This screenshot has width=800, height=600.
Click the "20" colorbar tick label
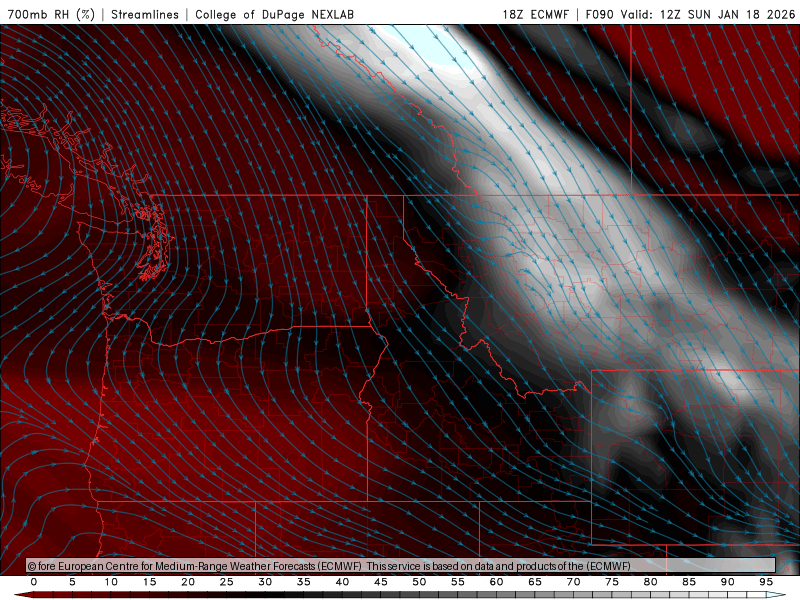click(188, 582)
